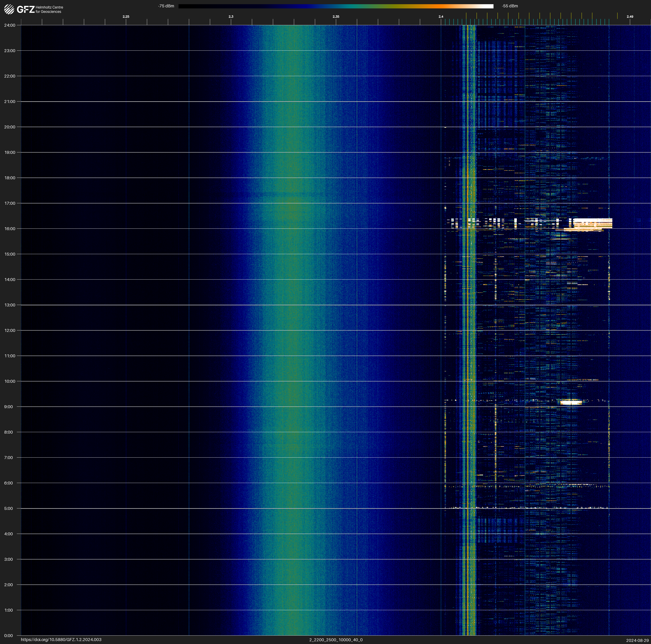Image resolution: width=651 pixels, height=644 pixels.
Task: Select the -55 dBm scale label
Action: coord(509,6)
